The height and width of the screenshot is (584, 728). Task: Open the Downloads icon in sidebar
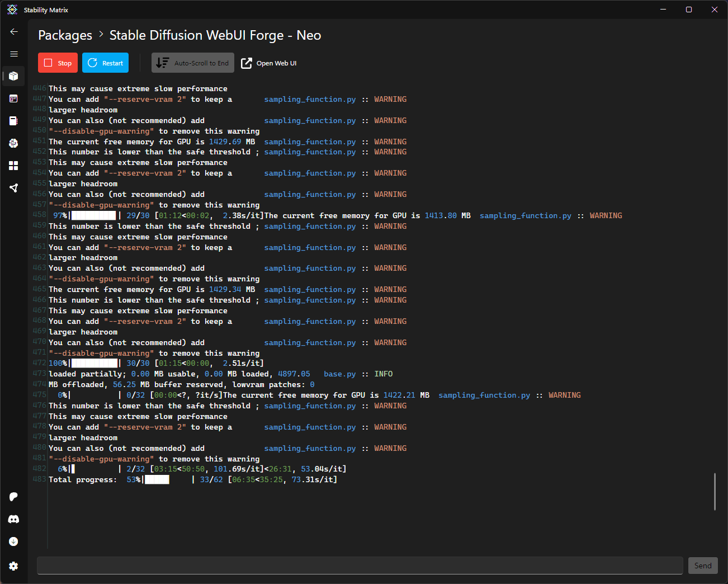click(14, 541)
